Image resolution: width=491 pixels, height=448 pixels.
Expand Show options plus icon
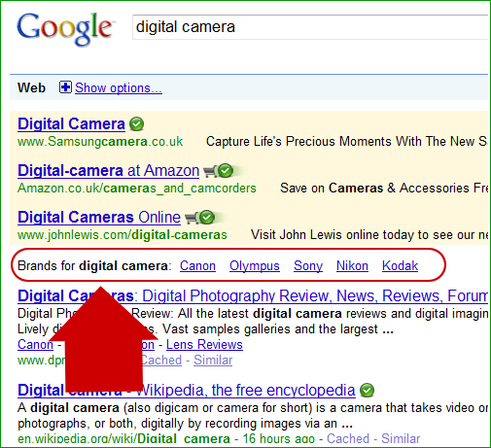pos(65,87)
